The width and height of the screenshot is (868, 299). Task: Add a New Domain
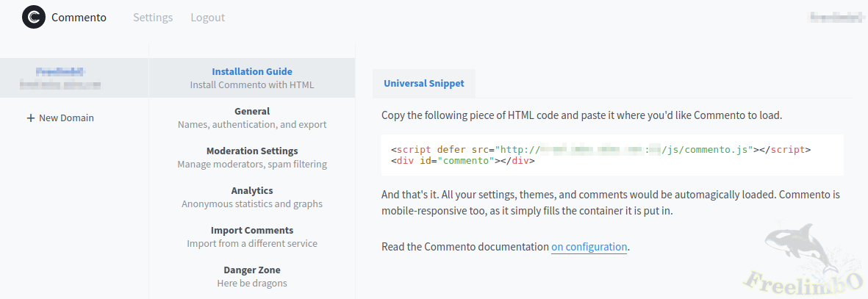tap(66, 118)
